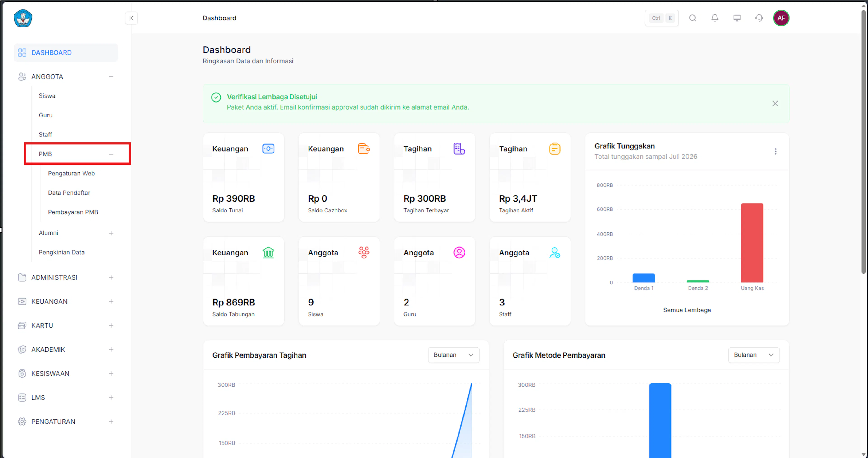The height and width of the screenshot is (458, 868).
Task: Expand the KEUANGAN section
Action: point(111,301)
